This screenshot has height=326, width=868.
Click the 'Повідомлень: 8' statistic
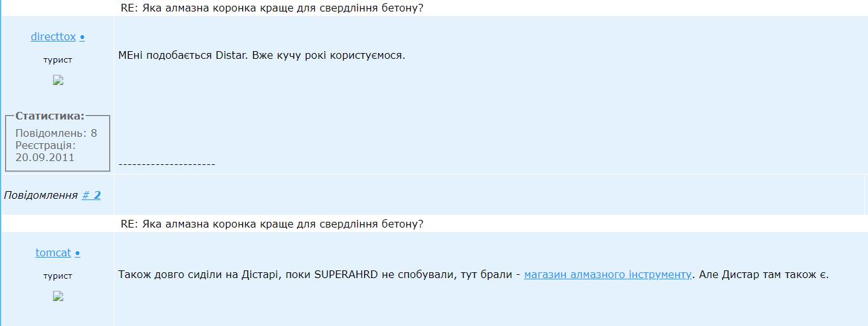(x=56, y=133)
